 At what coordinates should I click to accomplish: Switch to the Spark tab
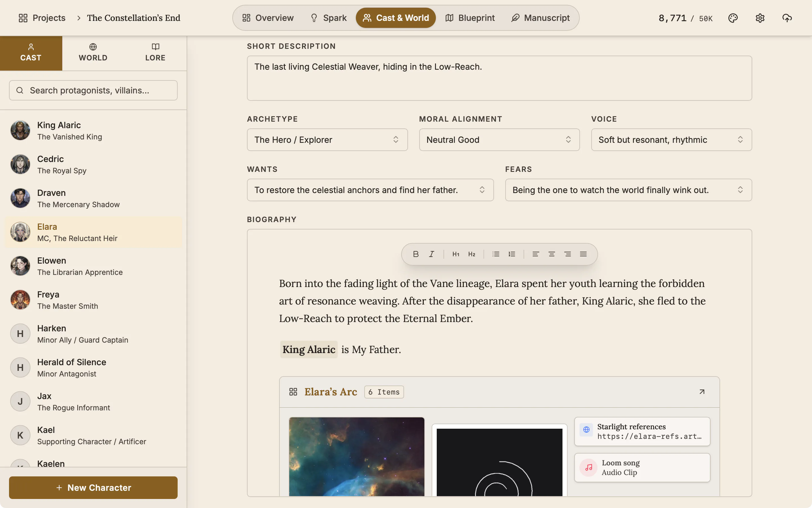point(328,18)
